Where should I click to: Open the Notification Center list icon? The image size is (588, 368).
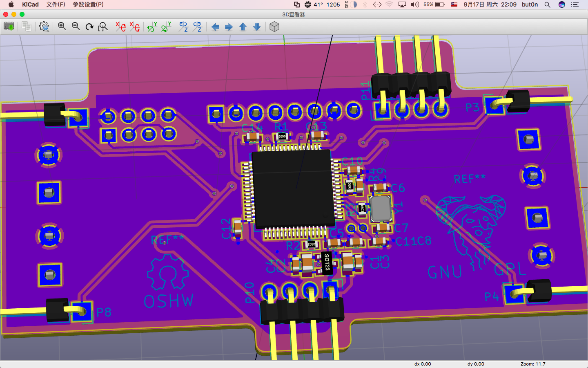pyautogui.click(x=575, y=4)
